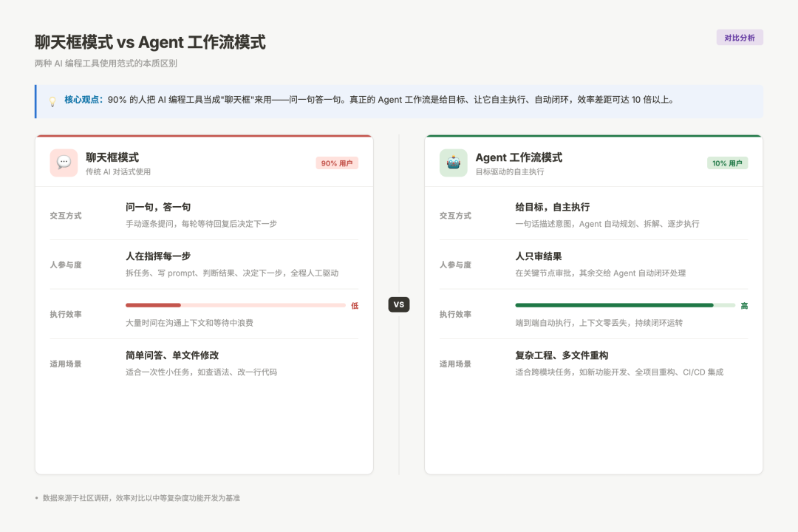Click 给目标，自主执行 heading
Viewport: 798px width, 532px height.
pyautogui.click(x=553, y=207)
